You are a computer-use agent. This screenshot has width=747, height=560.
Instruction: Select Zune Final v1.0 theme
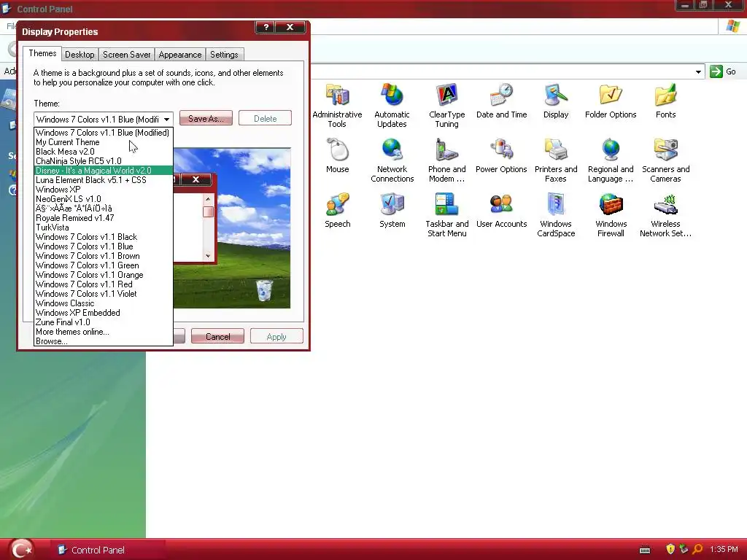pyautogui.click(x=103, y=322)
